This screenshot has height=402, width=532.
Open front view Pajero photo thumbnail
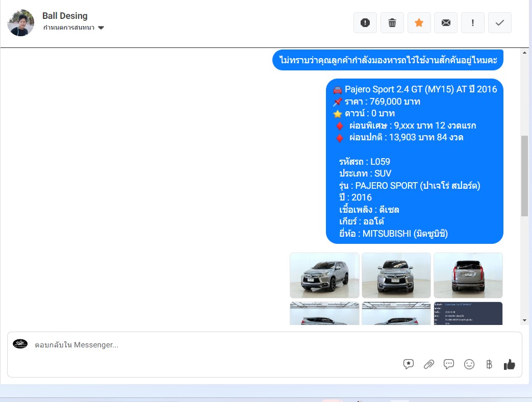point(396,275)
